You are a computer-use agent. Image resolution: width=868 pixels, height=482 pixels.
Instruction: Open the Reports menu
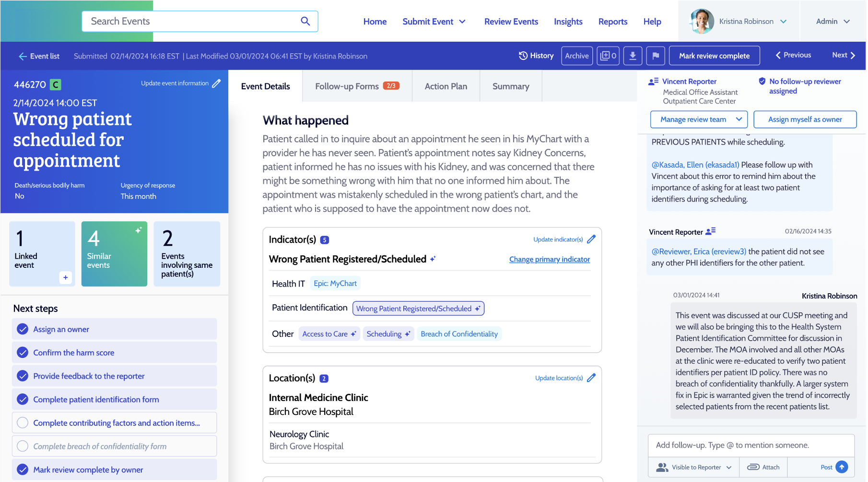pos(612,21)
